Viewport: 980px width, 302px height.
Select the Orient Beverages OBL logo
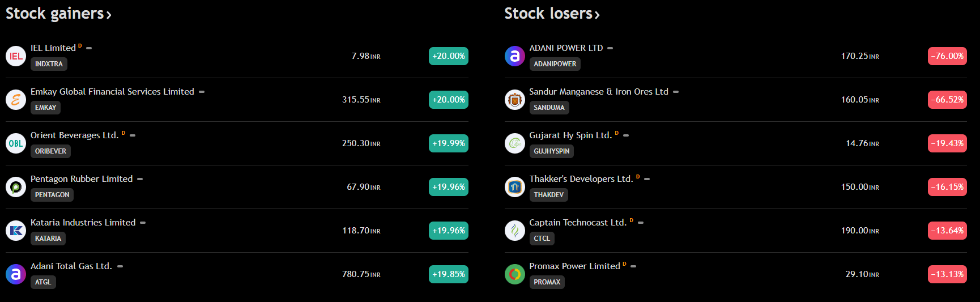[x=16, y=143]
